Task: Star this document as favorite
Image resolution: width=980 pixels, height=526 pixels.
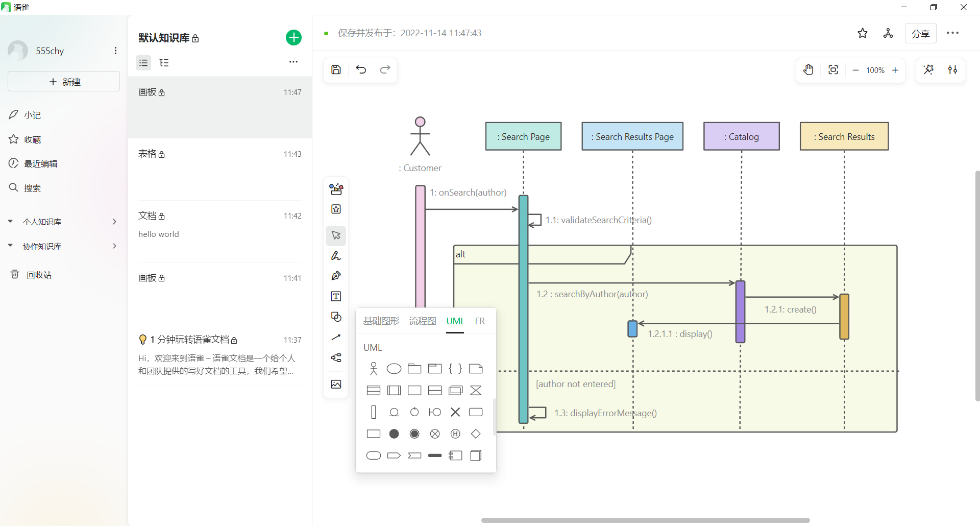Action: pos(863,33)
